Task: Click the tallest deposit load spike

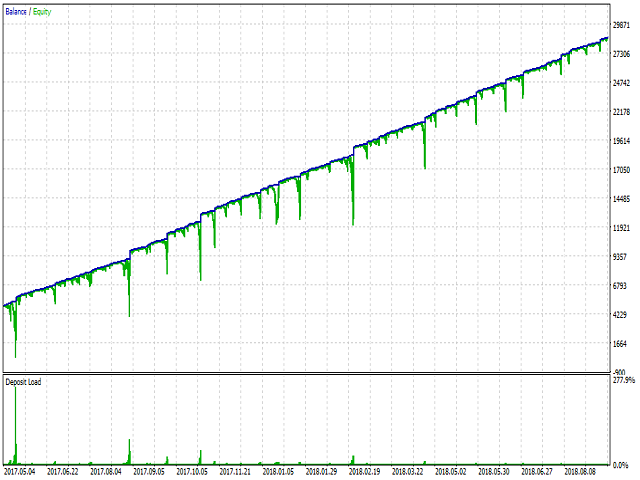Action: coord(16,420)
